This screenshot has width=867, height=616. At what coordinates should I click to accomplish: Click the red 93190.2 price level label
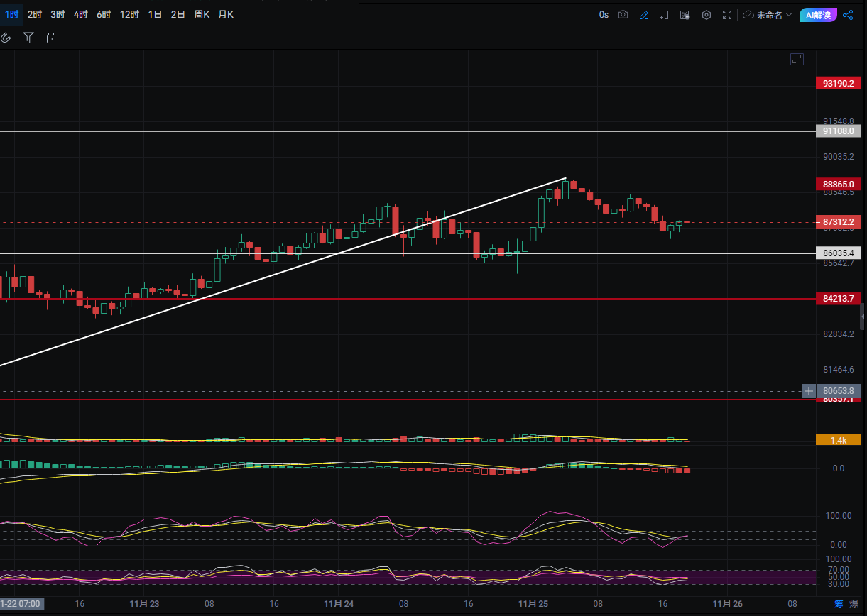click(x=838, y=84)
